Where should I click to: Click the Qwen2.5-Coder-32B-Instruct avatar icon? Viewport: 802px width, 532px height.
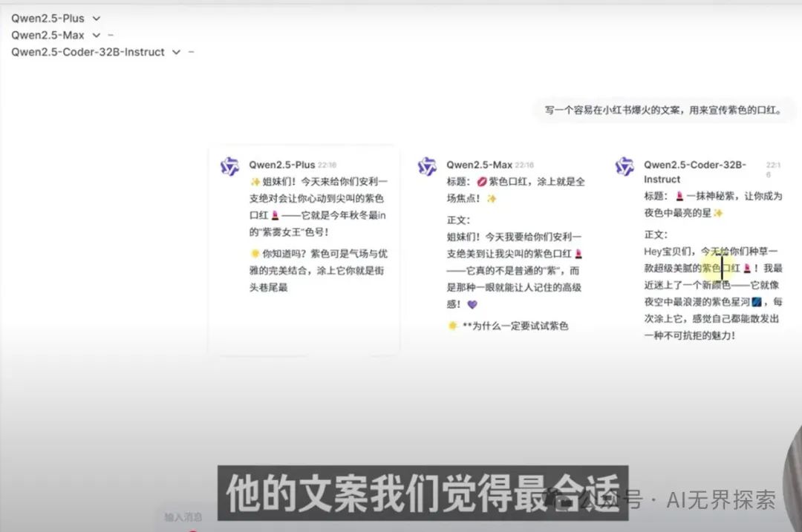click(x=624, y=166)
